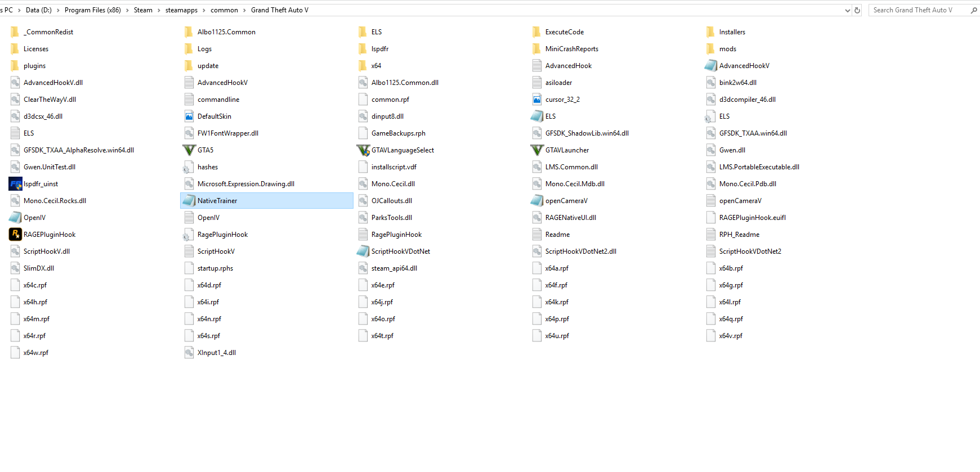Select the cursor_32_2 image file icon
Screen dimensions: 980x472
pos(537,100)
